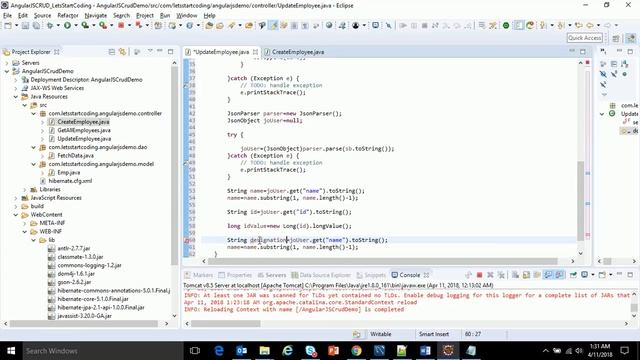
Task: Click the New file wizard toolbar icon
Action: [8, 26]
